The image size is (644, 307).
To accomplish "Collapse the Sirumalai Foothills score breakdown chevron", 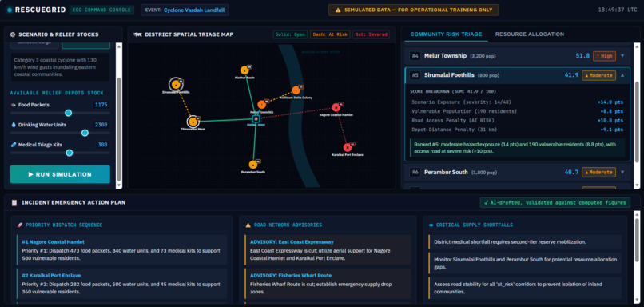I will pos(622,75).
